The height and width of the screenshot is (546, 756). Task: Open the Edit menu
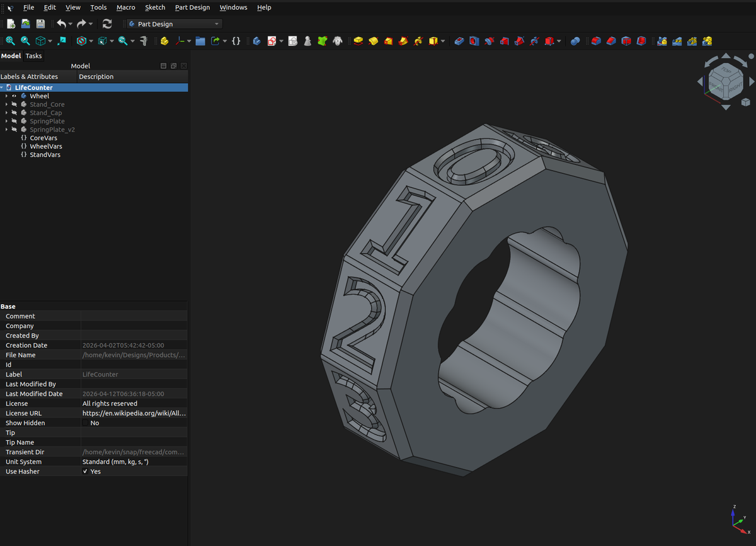[50, 8]
